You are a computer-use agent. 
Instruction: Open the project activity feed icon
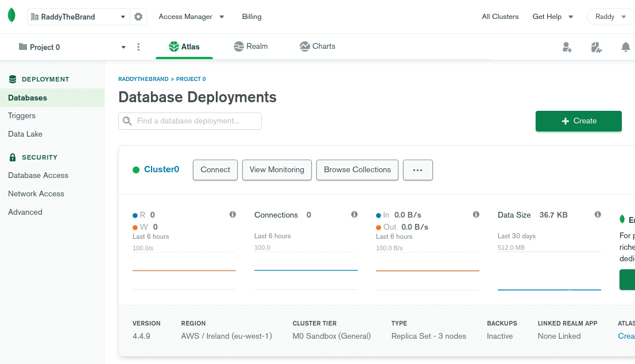[x=596, y=47]
